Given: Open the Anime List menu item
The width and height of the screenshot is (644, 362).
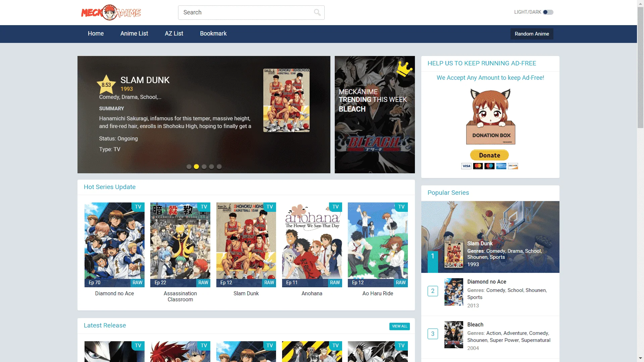Looking at the screenshot, I should [134, 34].
